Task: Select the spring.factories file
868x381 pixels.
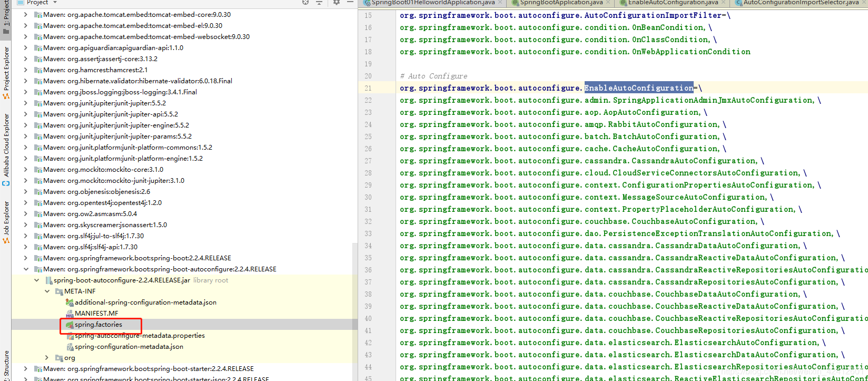Action: (x=98, y=325)
